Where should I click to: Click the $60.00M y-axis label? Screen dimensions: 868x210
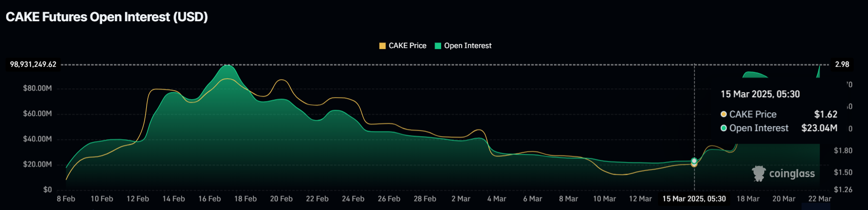pyautogui.click(x=37, y=113)
